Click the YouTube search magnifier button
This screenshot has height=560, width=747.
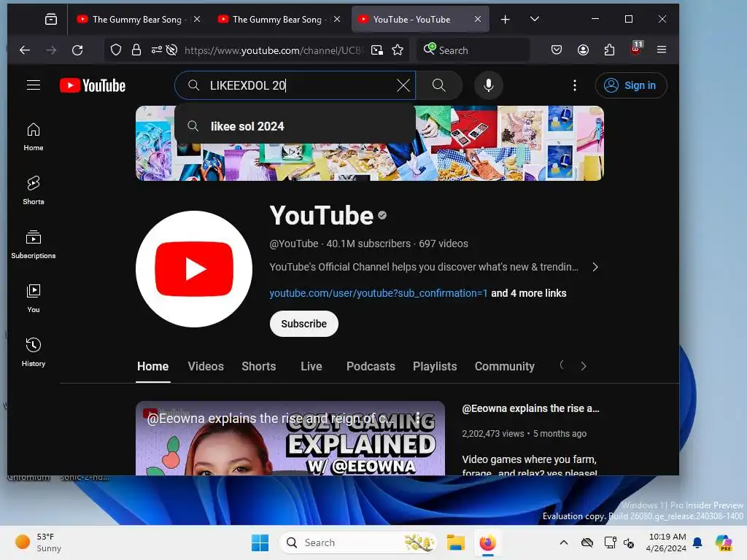(438, 85)
